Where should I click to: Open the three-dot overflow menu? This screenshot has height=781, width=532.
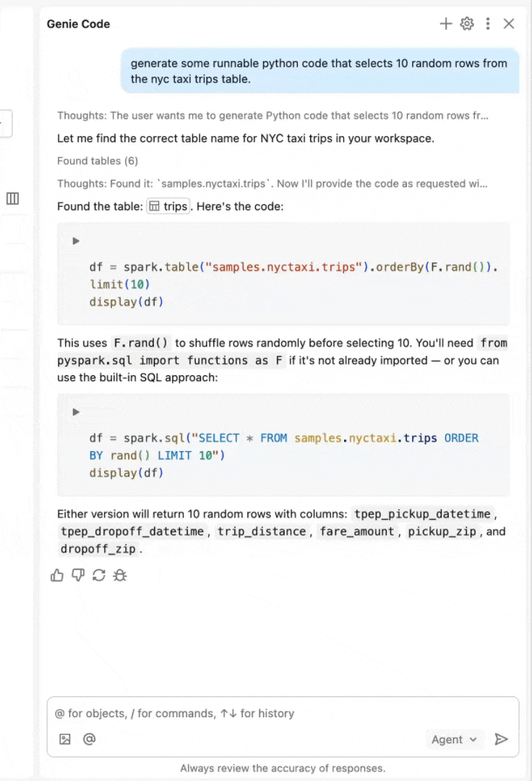488,24
